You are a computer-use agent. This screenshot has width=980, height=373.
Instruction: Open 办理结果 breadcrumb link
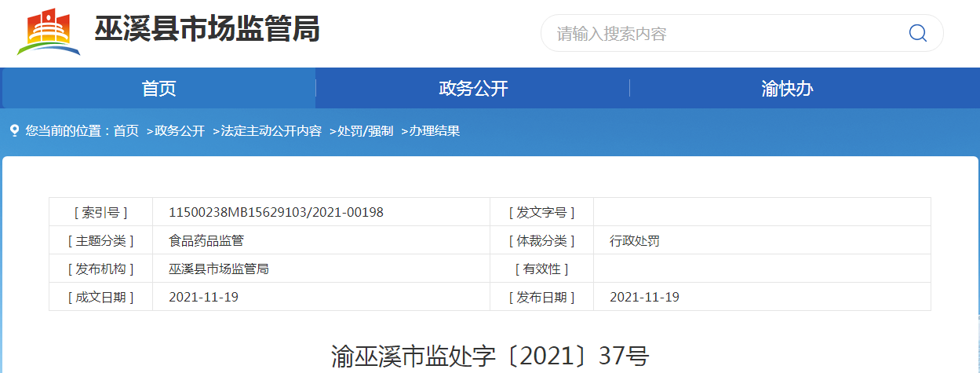(434, 131)
